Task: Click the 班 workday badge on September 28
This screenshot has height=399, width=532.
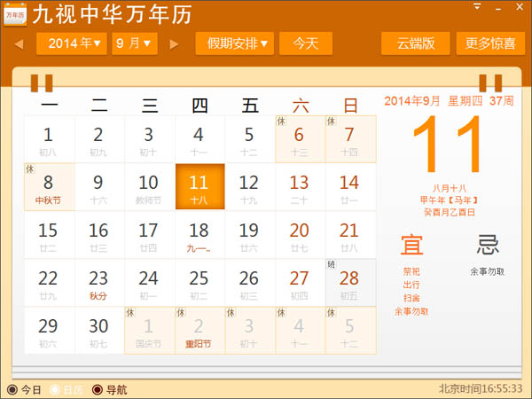Action: (331, 264)
